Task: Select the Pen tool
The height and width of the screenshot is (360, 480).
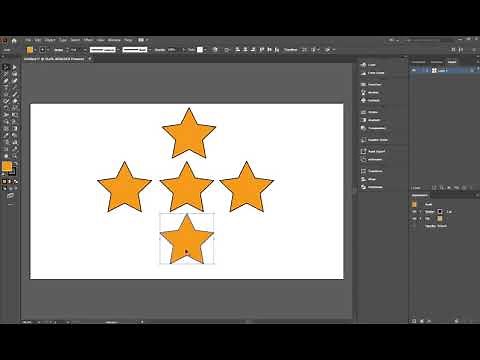Action: point(6,81)
